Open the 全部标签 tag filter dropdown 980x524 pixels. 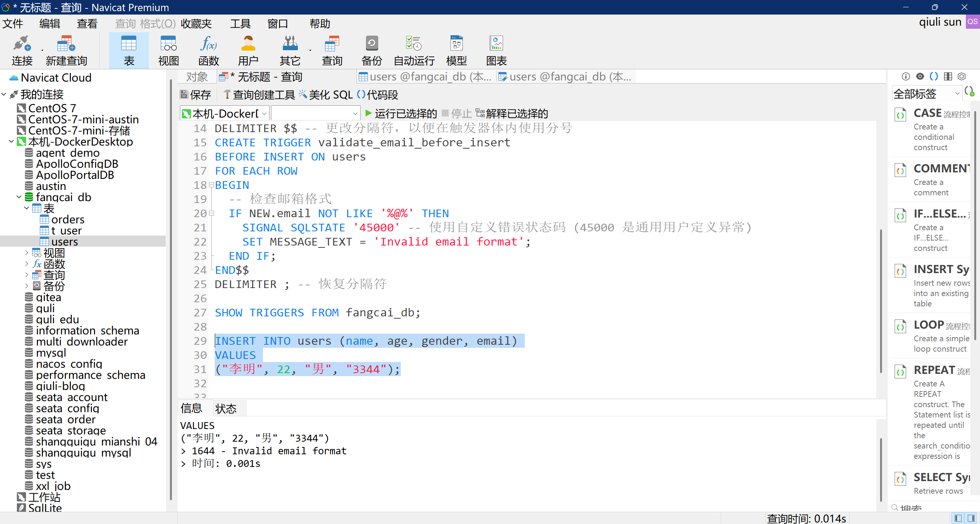click(x=926, y=94)
